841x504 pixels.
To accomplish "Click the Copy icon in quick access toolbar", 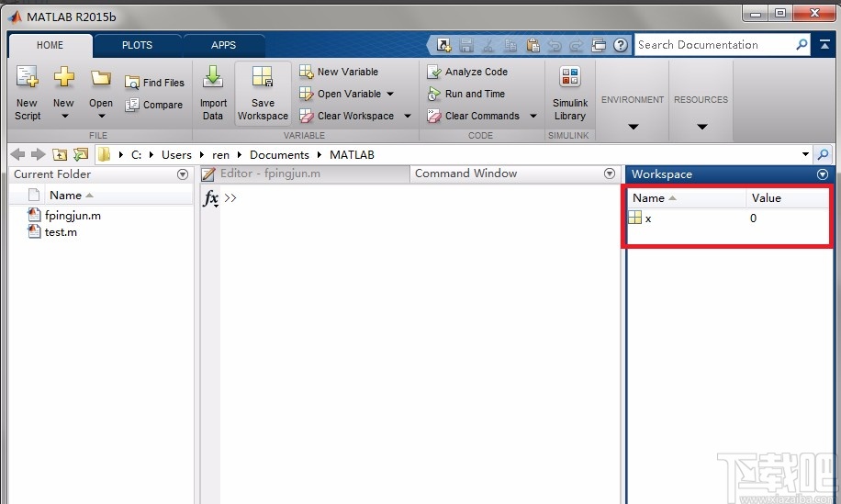I will [x=510, y=45].
